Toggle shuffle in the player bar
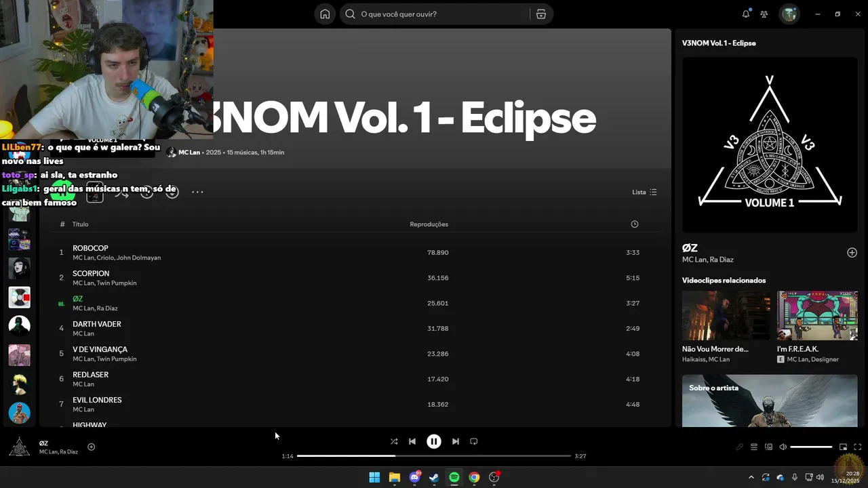The width and height of the screenshot is (868, 488). pos(394,441)
